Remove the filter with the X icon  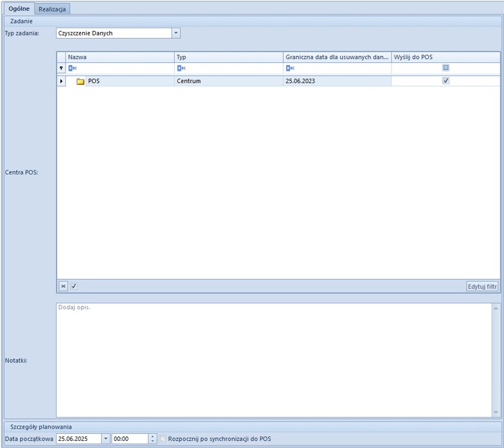click(63, 286)
